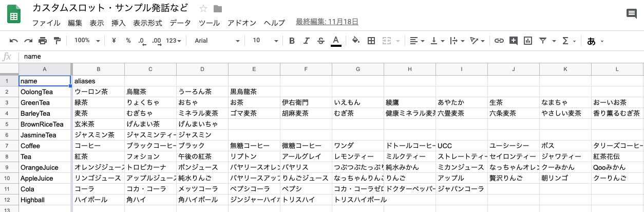This screenshot has width=644, height=212.
Task: Insert a chart
Action: tap(527, 41)
